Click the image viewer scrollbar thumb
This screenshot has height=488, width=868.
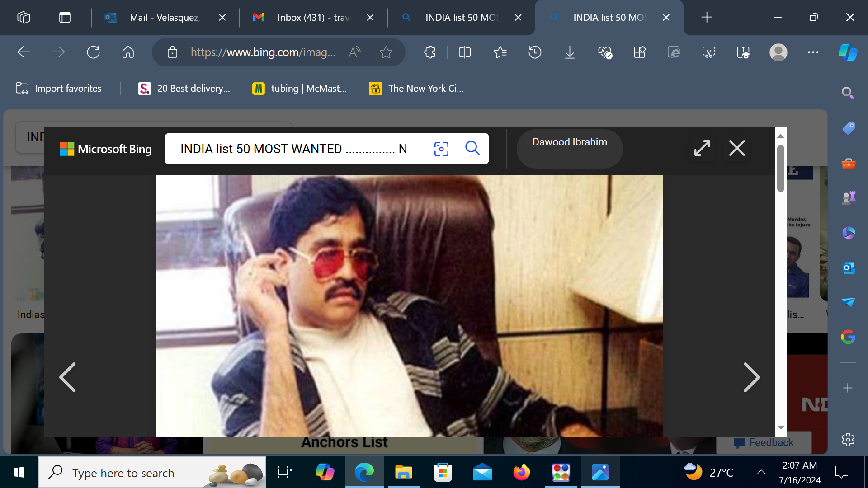[x=781, y=168]
